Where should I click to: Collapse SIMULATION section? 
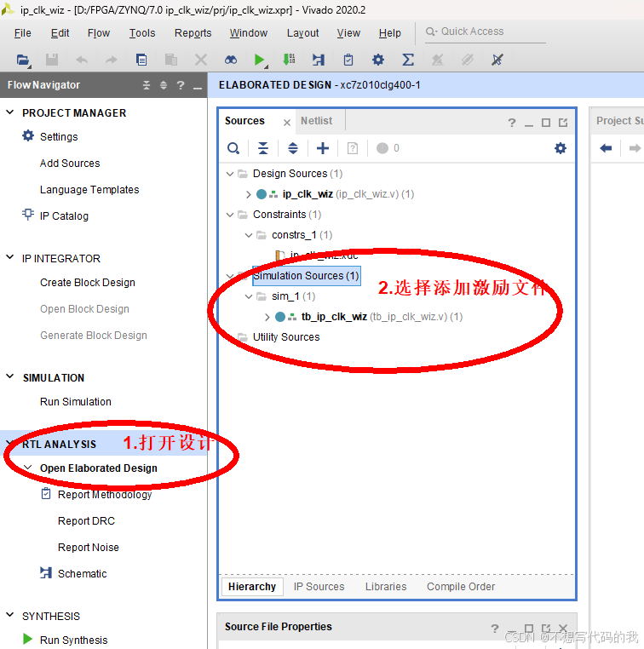10,376
